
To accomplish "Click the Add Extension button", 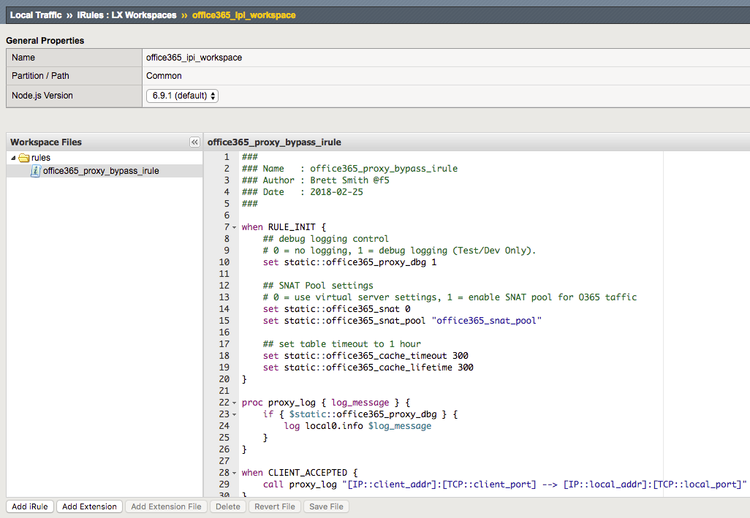I will coord(89,507).
